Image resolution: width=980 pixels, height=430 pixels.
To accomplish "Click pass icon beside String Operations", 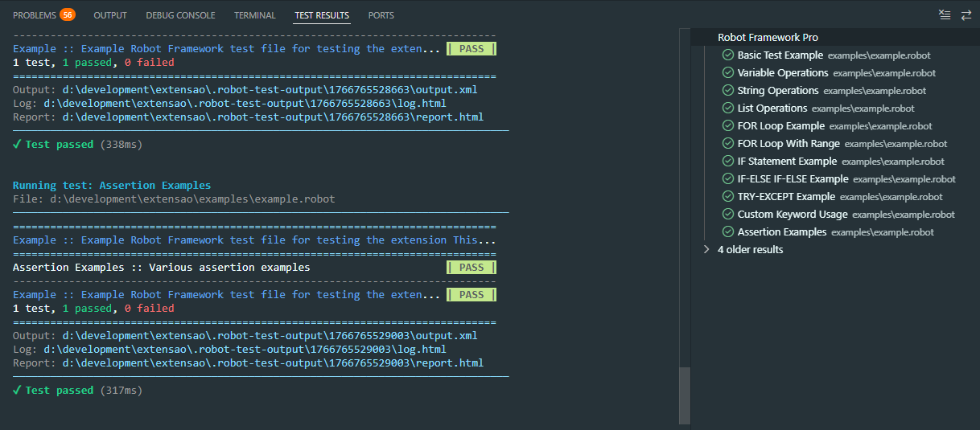I will [x=727, y=91].
